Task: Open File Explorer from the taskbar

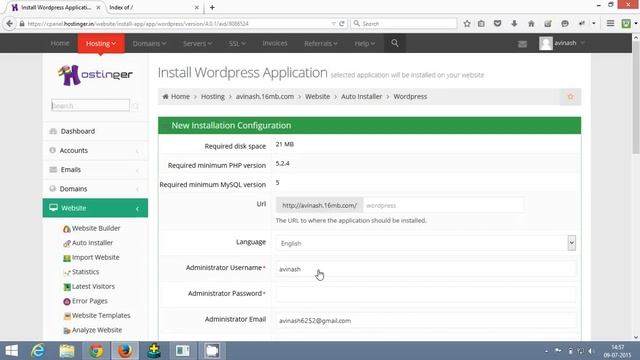Action: 67,351
